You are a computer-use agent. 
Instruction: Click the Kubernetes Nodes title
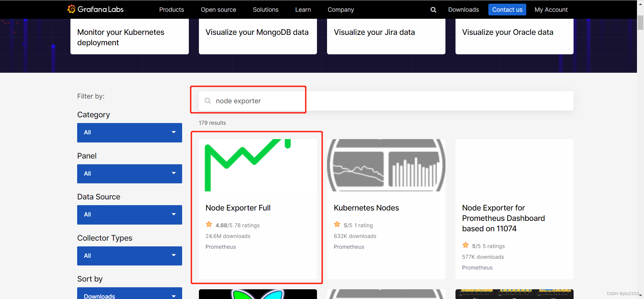click(x=366, y=208)
